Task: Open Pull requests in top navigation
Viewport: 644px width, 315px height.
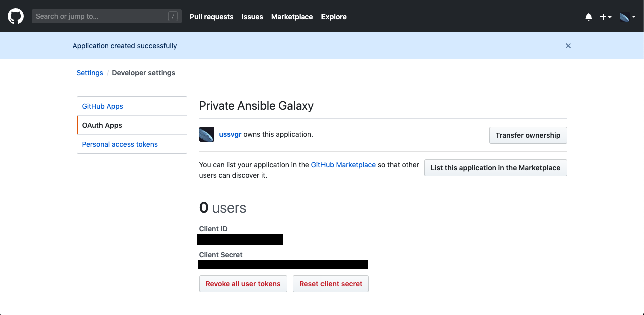Action: click(x=211, y=17)
